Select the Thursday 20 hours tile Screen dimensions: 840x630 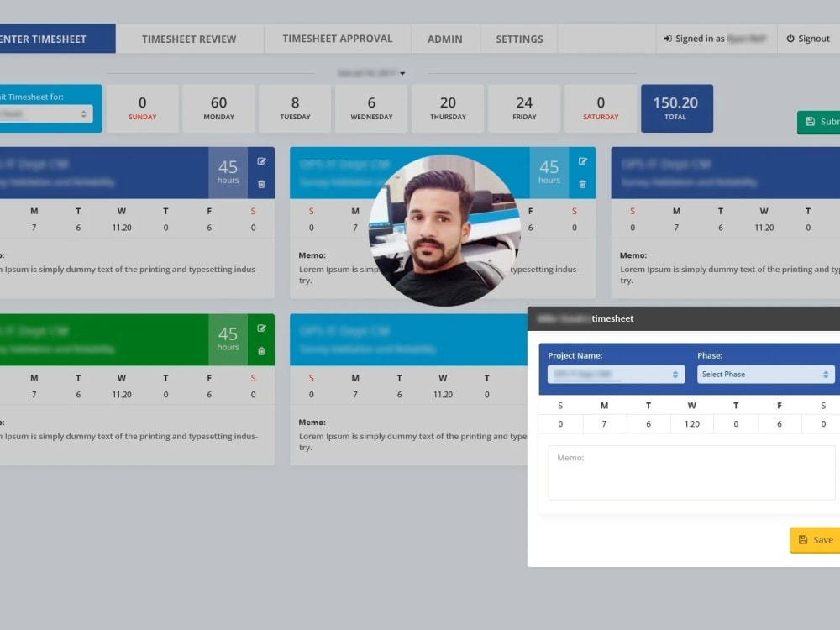448,108
